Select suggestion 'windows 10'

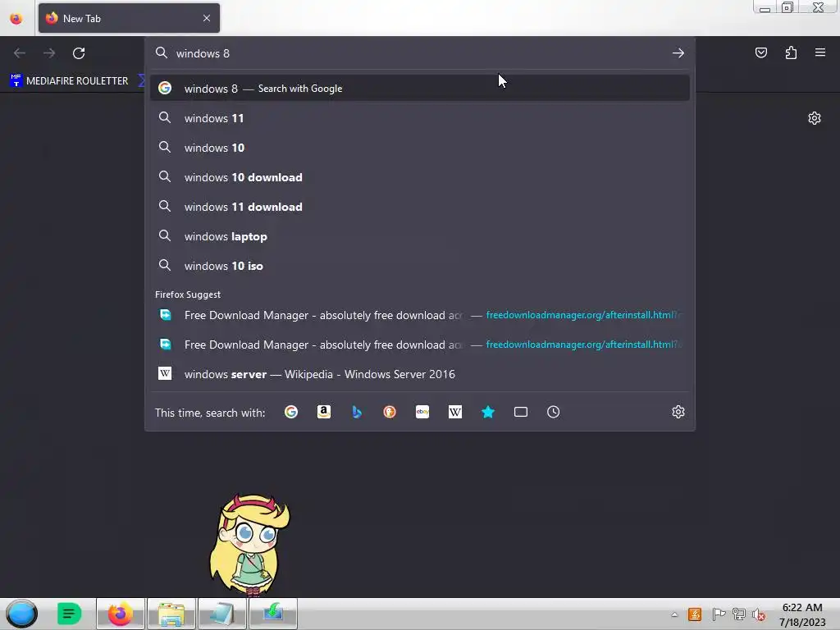pyautogui.click(x=419, y=148)
